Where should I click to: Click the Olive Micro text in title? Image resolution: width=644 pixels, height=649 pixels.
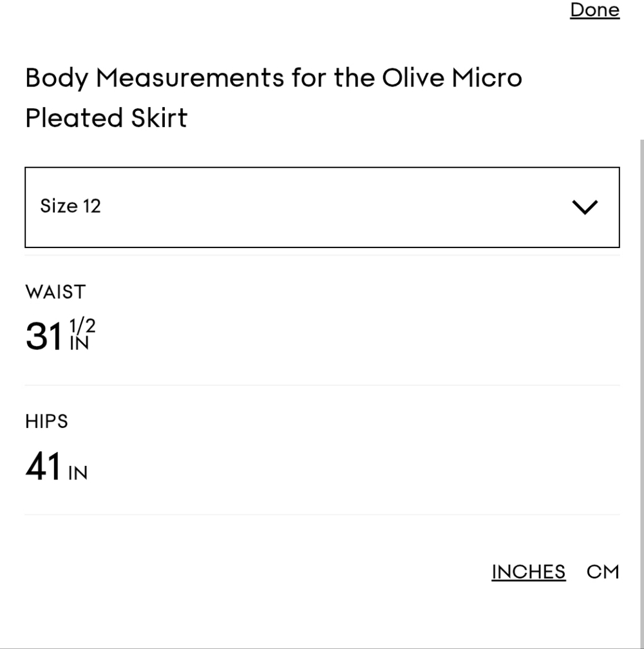coord(451,78)
